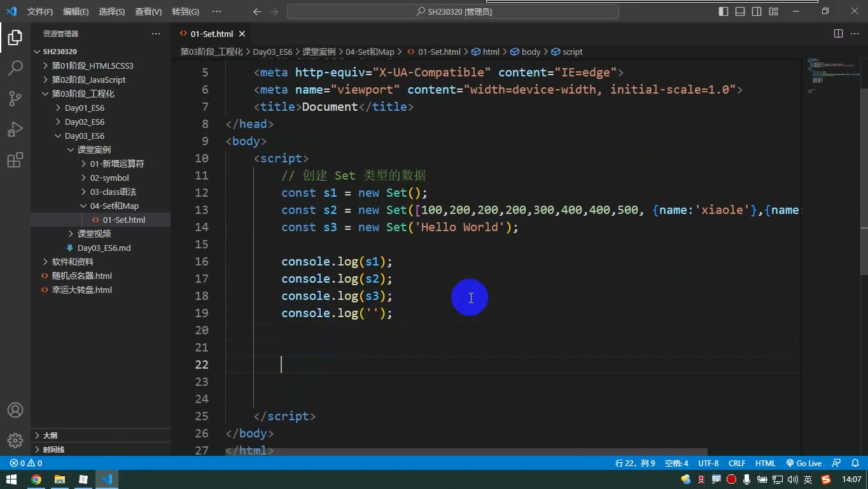Open the Run and Debug view
This screenshot has width=868, height=489.
tap(15, 129)
